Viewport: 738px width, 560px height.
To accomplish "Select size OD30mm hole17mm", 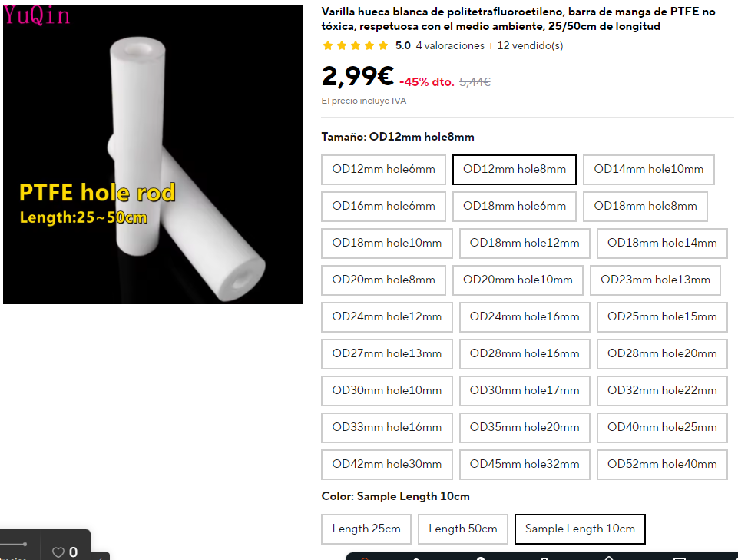I will (x=525, y=390).
